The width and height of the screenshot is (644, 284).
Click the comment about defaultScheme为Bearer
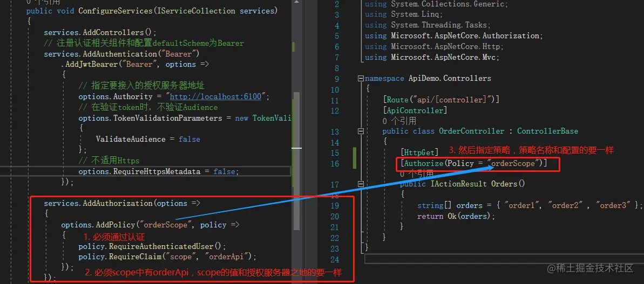[144, 44]
